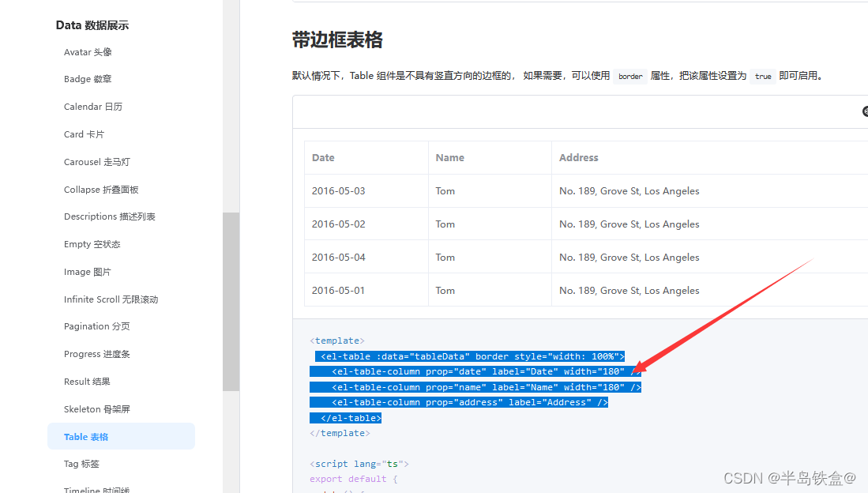868x493 pixels.
Task: Click the Name column header
Action: tap(490, 157)
